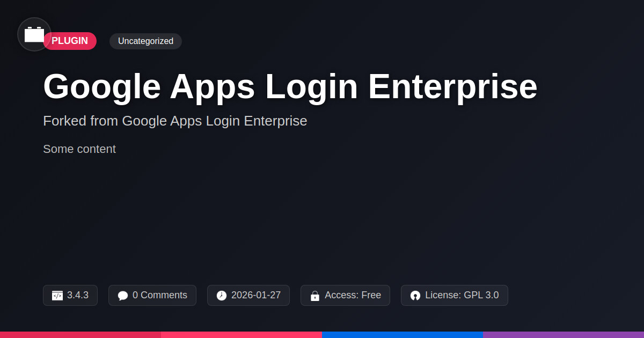The image size is (644, 338).
Task: Click the padlock access icon
Action: (x=315, y=296)
